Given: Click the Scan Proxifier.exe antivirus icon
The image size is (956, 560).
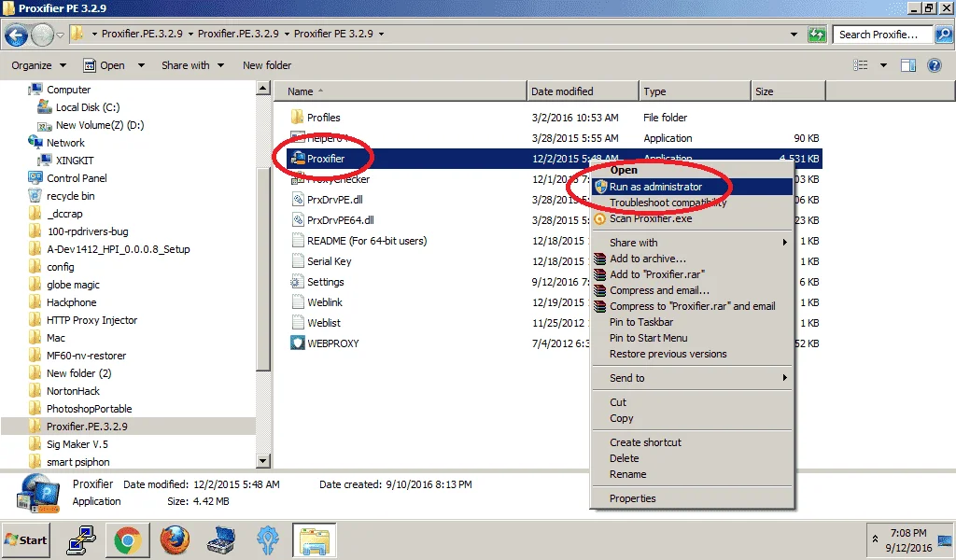Looking at the screenshot, I should (600, 218).
